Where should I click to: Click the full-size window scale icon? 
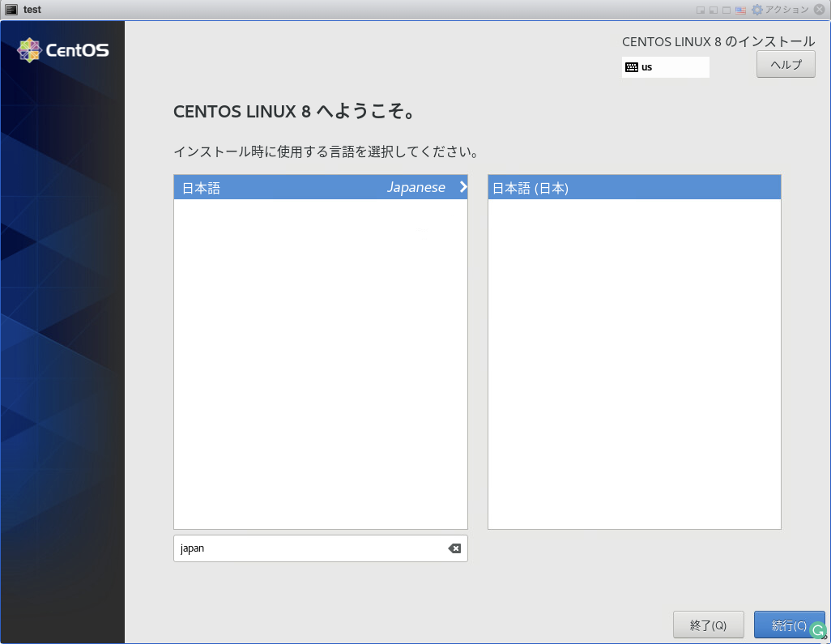pyautogui.click(x=727, y=10)
